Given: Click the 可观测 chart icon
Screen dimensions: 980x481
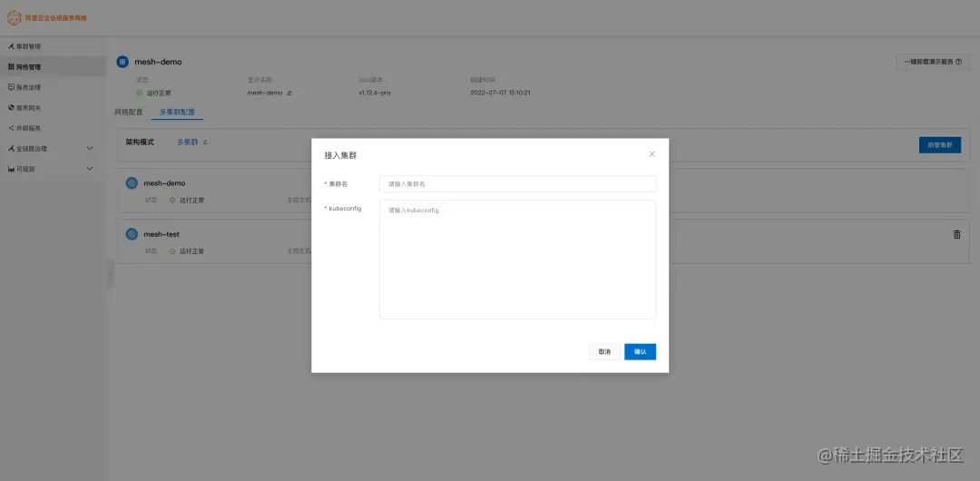Looking at the screenshot, I should point(11,169).
